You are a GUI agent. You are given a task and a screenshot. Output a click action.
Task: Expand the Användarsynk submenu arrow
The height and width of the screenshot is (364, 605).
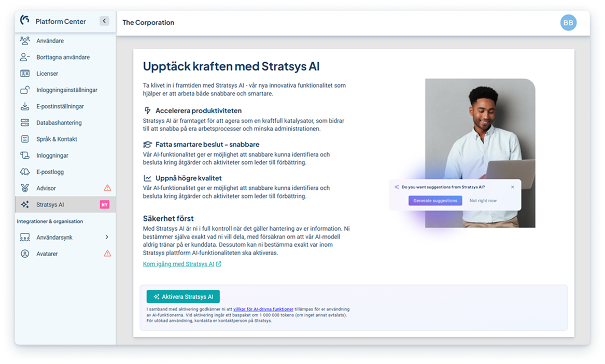107,237
